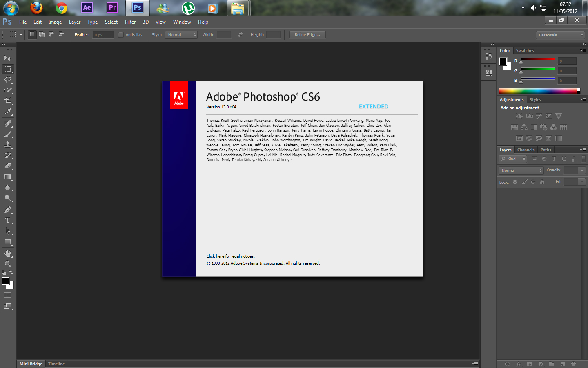Image resolution: width=588 pixels, height=368 pixels.
Task: Pick a color from the spectrum ramp
Action: click(538, 91)
